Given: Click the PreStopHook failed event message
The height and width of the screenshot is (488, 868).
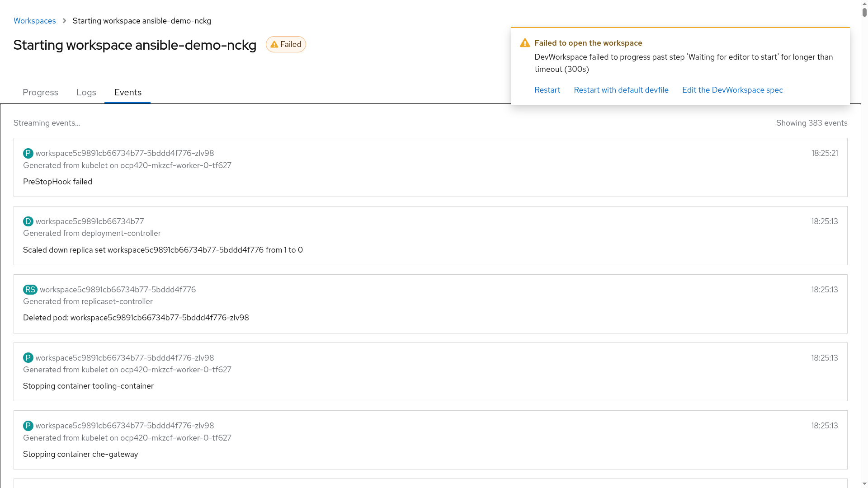Looking at the screenshot, I should pos(57,182).
